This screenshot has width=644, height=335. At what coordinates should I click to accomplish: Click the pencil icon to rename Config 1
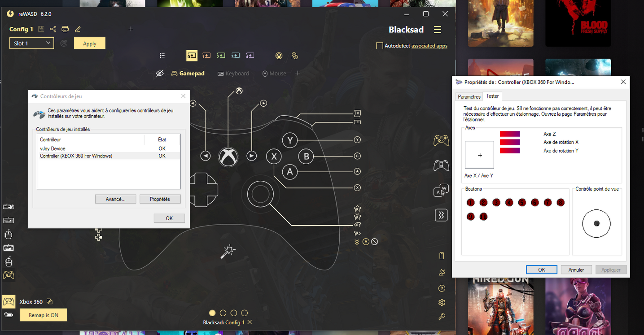[x=78, y=29]
